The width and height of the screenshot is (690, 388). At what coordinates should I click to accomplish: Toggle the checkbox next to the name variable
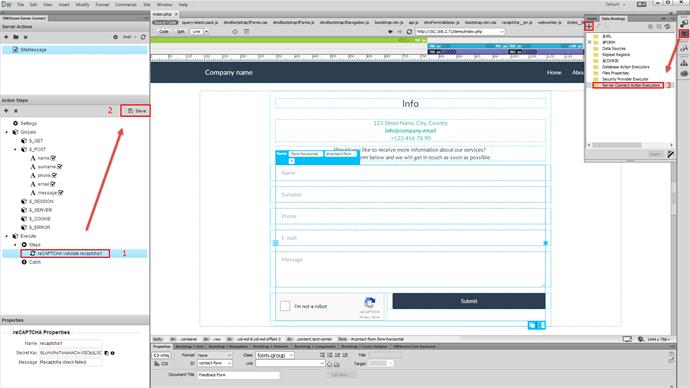53,158
